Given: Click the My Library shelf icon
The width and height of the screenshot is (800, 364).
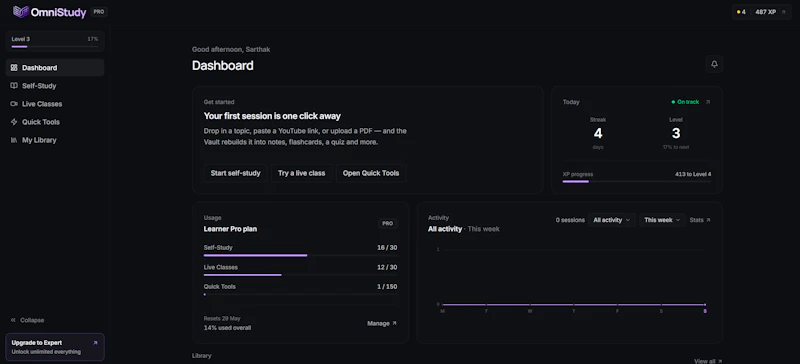Looking at the screenshot, I should pyautogui.click(x=14, y=140).
